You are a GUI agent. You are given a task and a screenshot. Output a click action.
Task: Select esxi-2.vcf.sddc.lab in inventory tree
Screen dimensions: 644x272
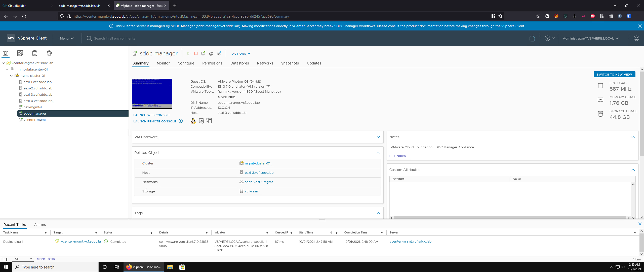coord(38,88)
